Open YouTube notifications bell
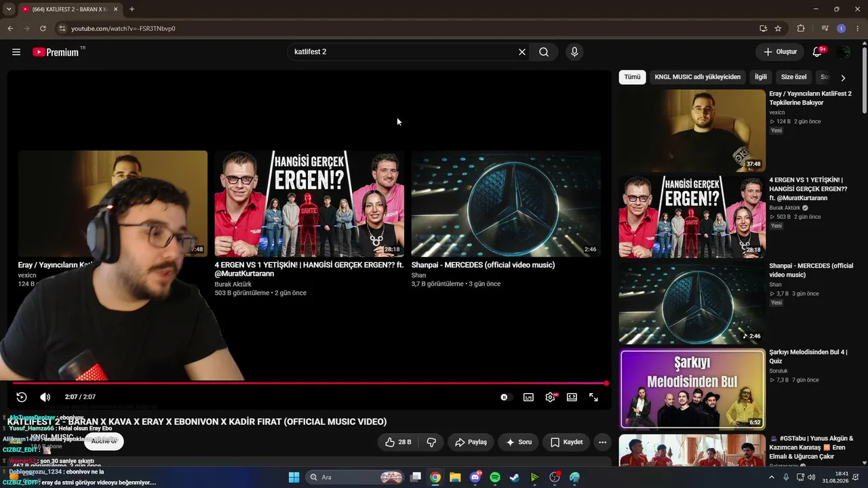The width and height of the screenshot is (868, 488). click(817, 52)
